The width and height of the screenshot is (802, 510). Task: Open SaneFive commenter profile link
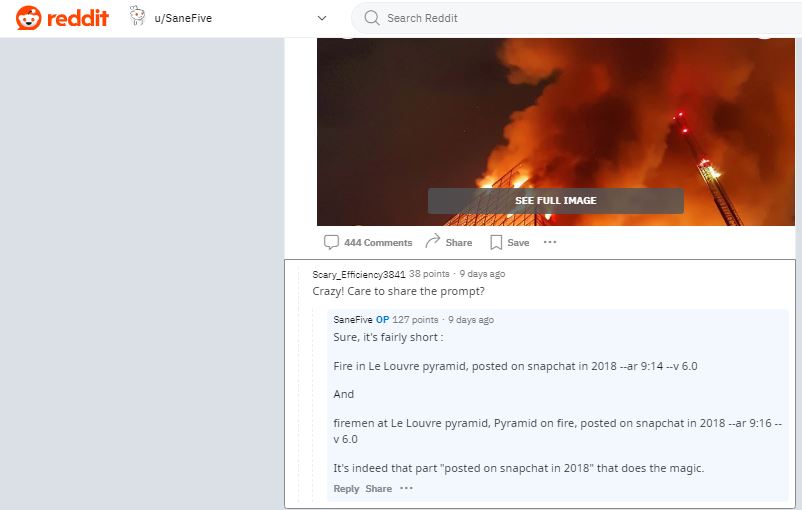pos(352,320)
